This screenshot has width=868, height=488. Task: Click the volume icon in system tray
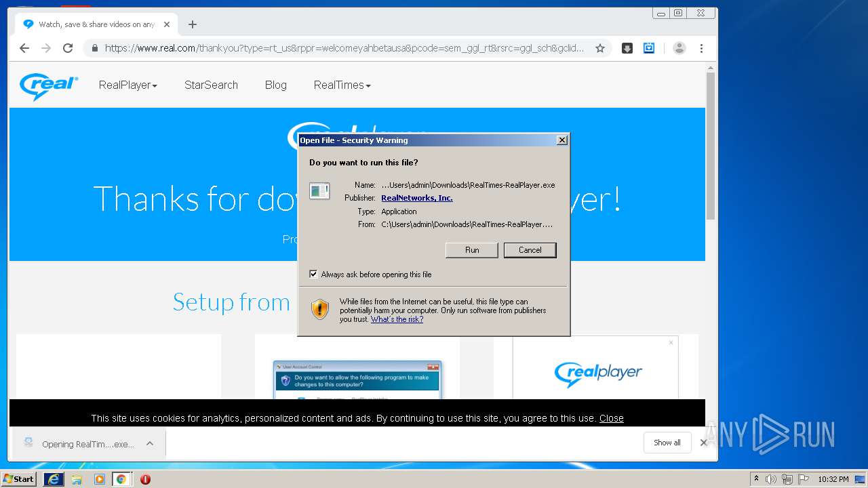771,479
